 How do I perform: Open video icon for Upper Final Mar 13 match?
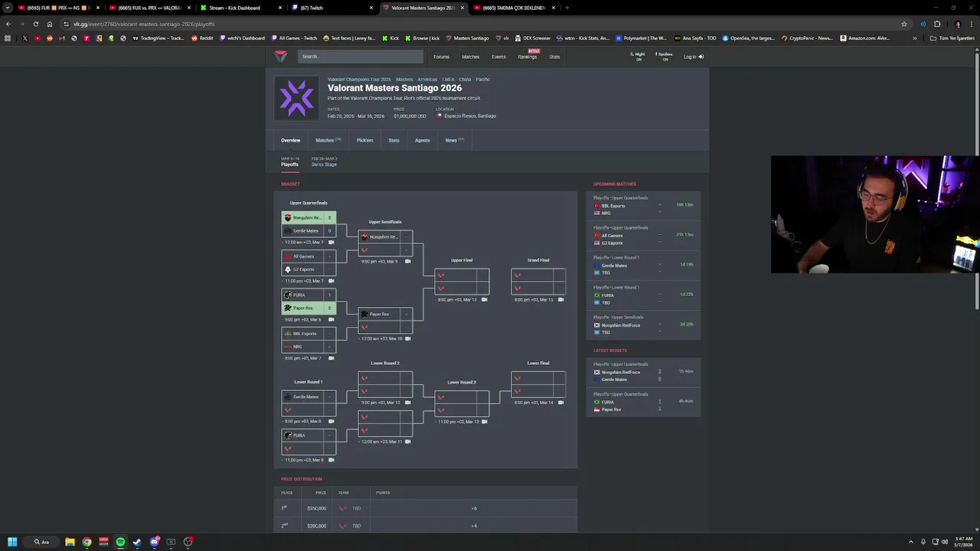[485, 299]
